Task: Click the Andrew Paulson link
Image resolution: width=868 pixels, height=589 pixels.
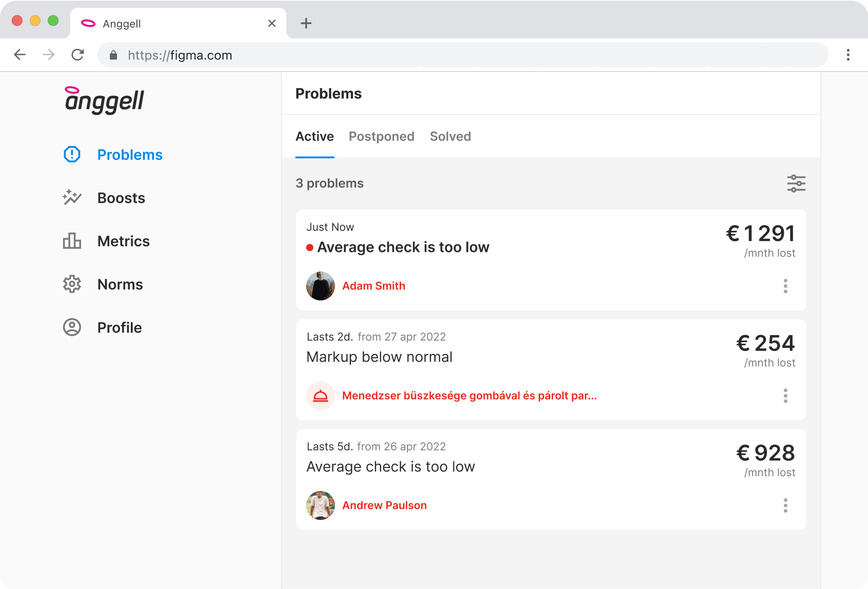Action: coord(384,505)
